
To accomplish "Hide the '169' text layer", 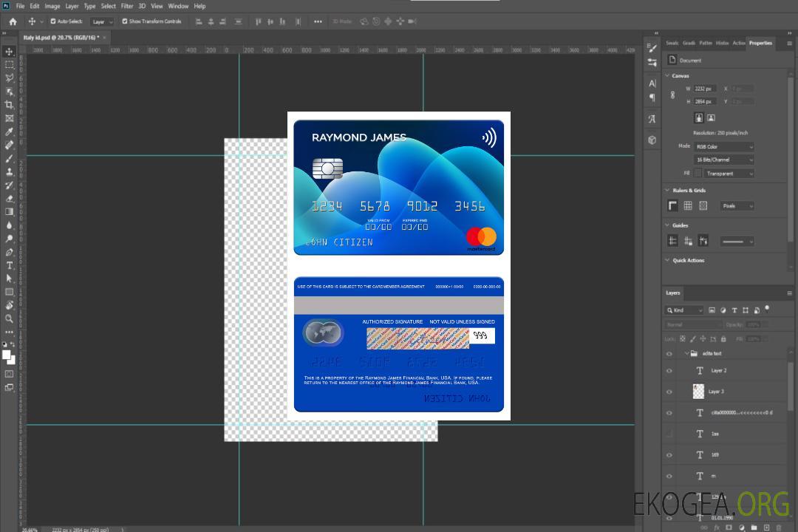I will tap(669, 455).
